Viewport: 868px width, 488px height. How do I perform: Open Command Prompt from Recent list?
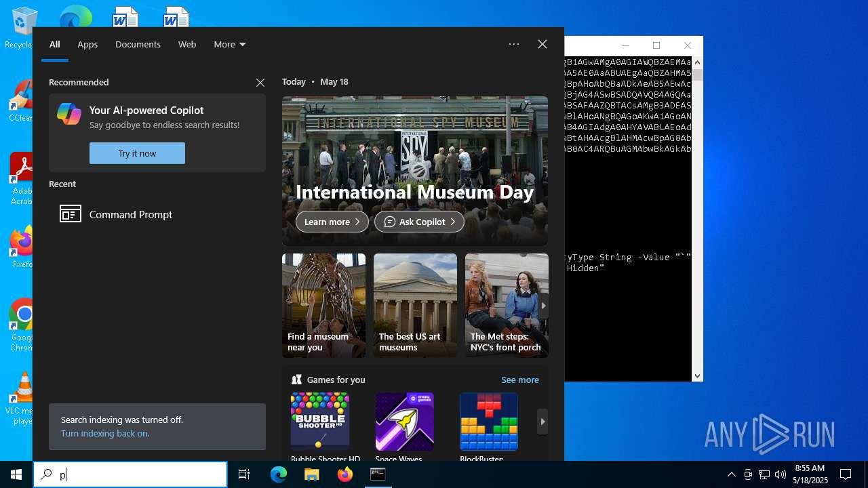tap(157, 214)
